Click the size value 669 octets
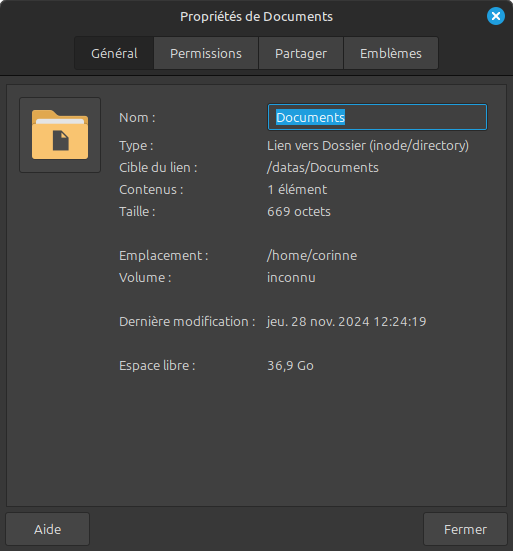513x551 pixels. [x=299, y=212]
